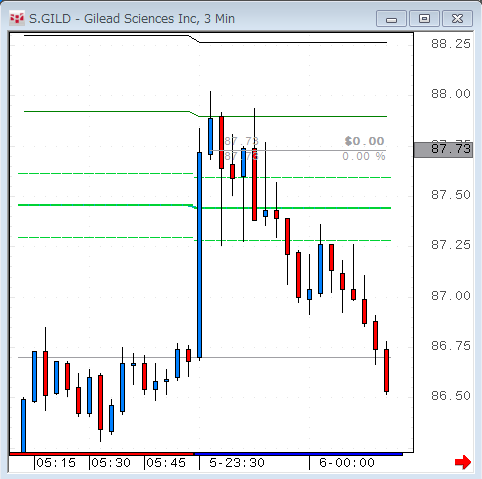The image size is (482, 479).
Task: Click the 5-23:30 session time label
Action: click(237, 463)
